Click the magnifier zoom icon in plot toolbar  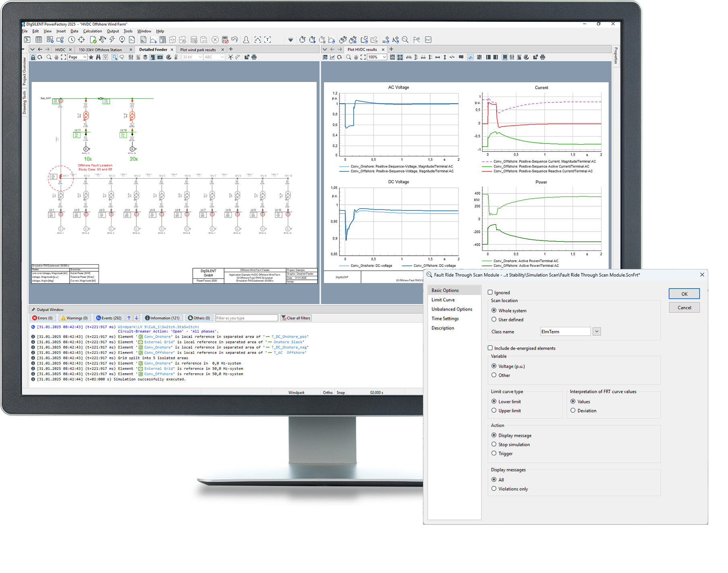(x=349, y=58)
